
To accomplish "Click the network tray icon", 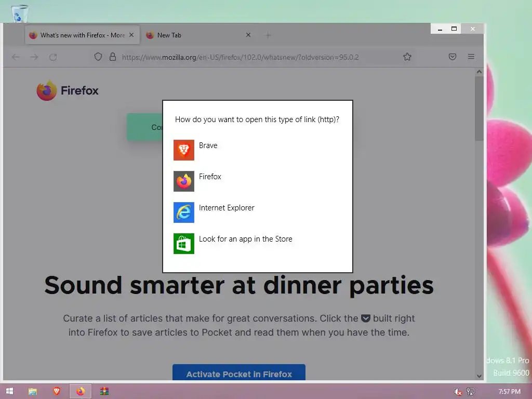I will 471,392.
